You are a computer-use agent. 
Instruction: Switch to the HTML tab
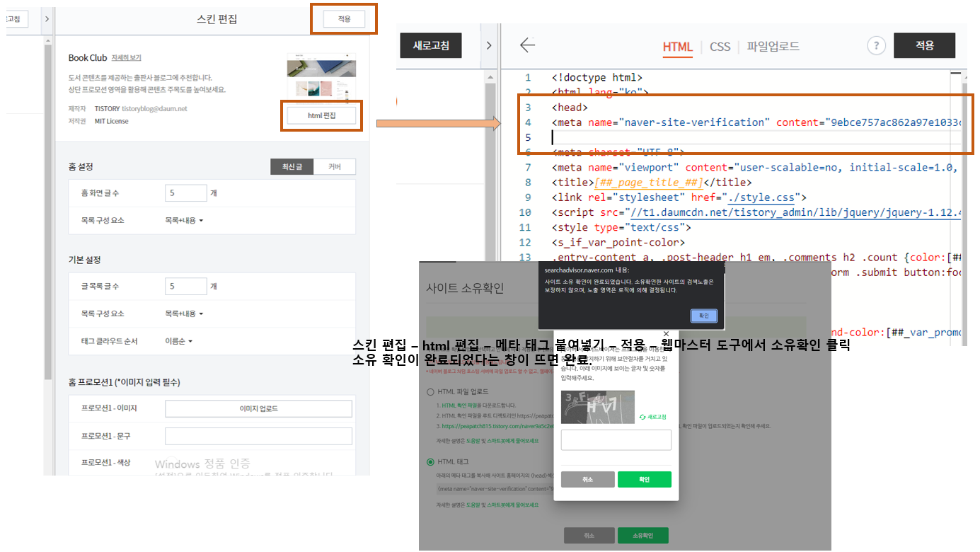click(678, 47)
